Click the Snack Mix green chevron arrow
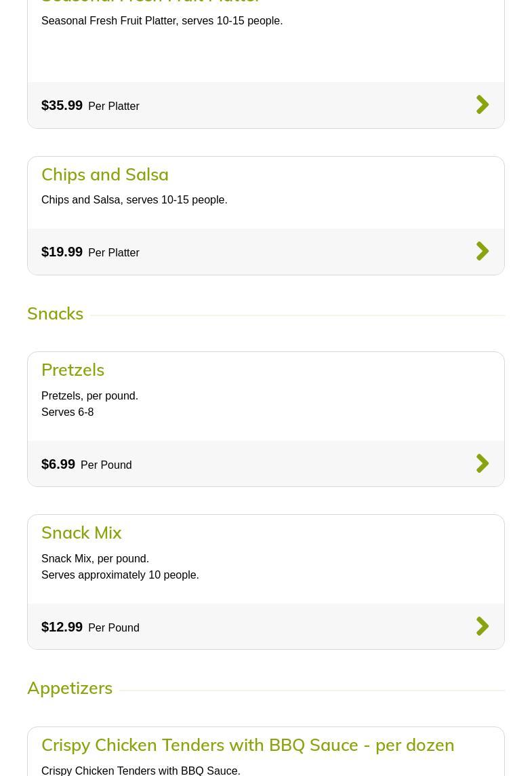The image size is (532, 776). click(x=483, y=626)
